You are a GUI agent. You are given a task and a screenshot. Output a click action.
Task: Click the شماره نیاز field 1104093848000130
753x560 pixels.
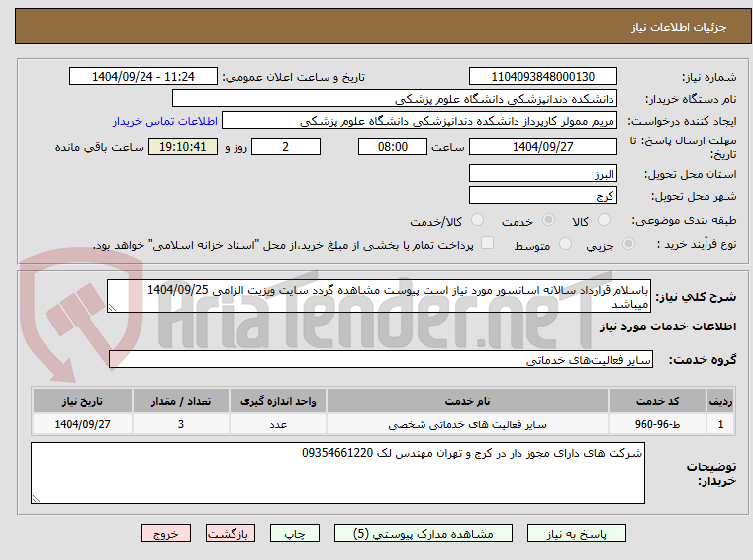(542, 77)
